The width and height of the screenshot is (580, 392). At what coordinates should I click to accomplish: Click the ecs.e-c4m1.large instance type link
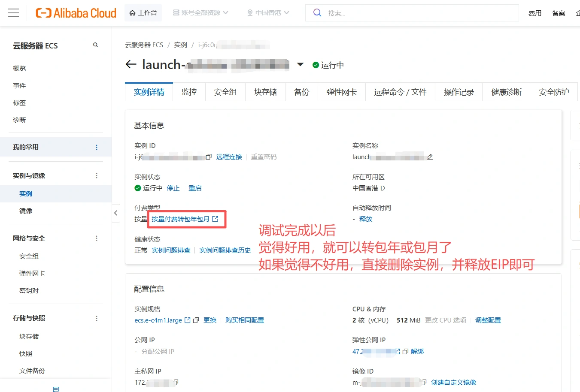(x=158, y=320)
